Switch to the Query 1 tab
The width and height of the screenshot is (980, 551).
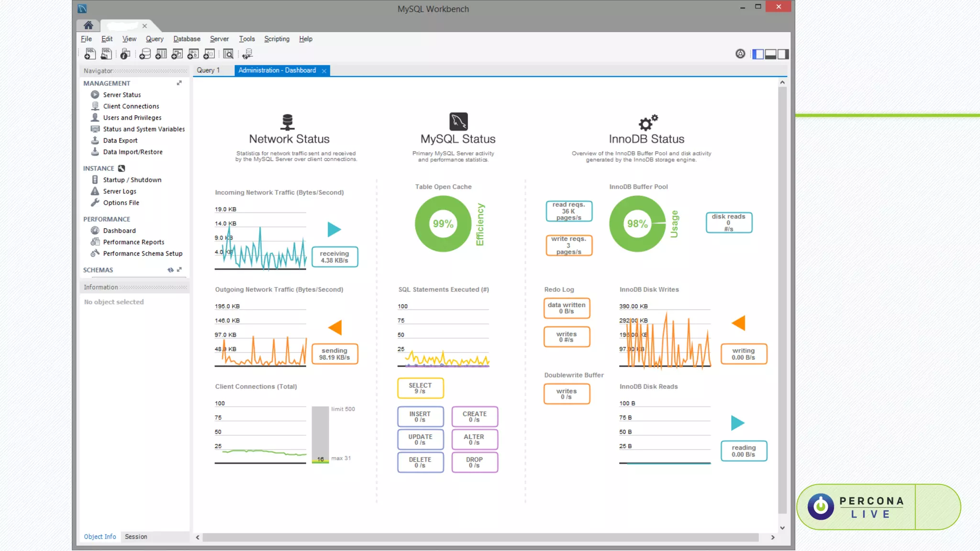208,70
